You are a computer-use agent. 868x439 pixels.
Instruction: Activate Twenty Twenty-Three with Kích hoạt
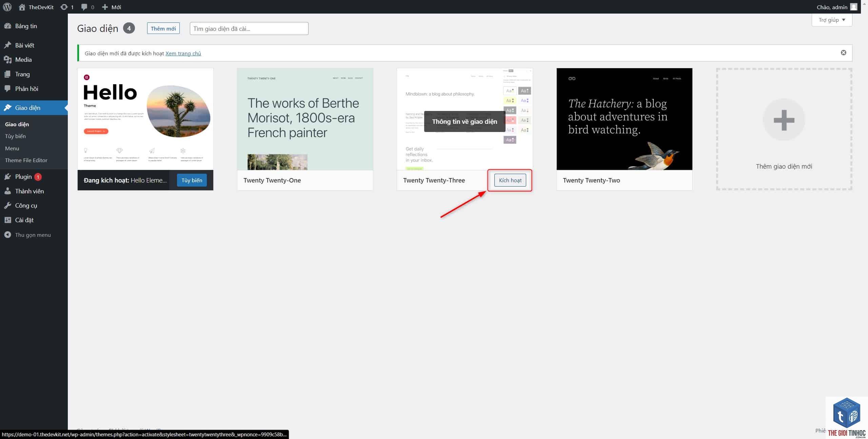tap(510, 180)
